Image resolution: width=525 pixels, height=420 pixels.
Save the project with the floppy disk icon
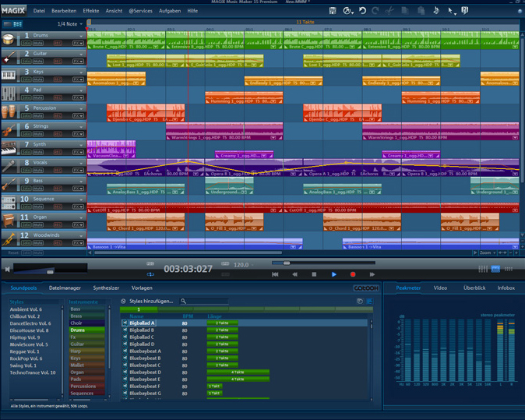(x=333, y=11)
